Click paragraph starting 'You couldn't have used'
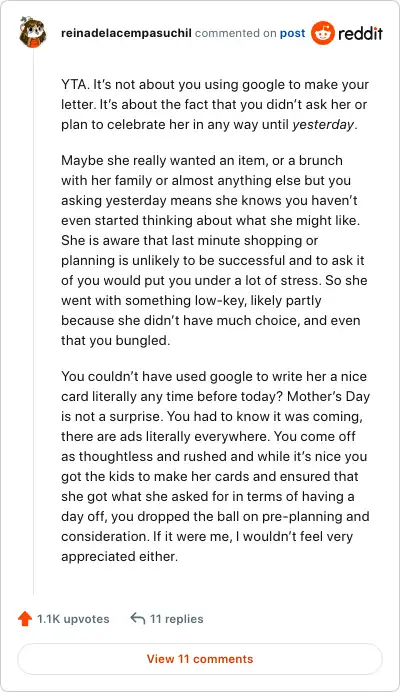Image resolution: width=400 pixels, height=692 pixels. point(215,466)
